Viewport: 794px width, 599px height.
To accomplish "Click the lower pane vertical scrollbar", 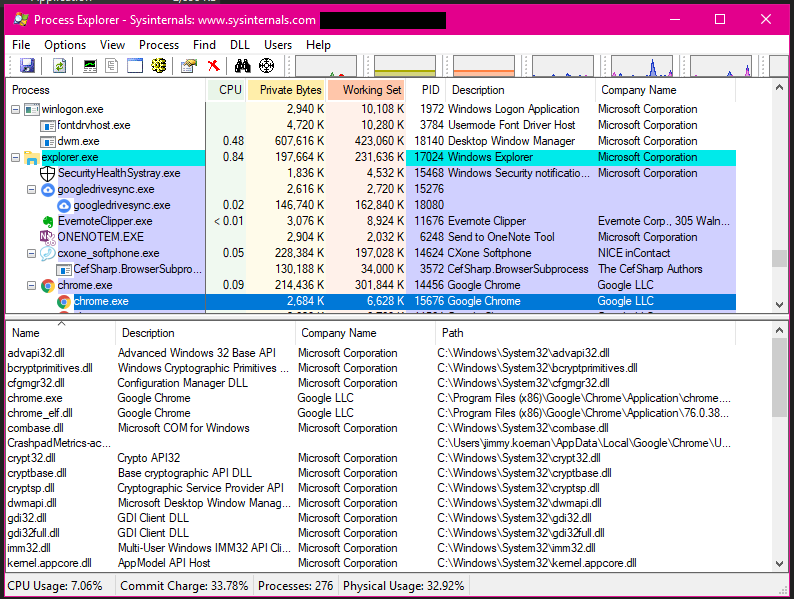I will [x=780, y=450].
